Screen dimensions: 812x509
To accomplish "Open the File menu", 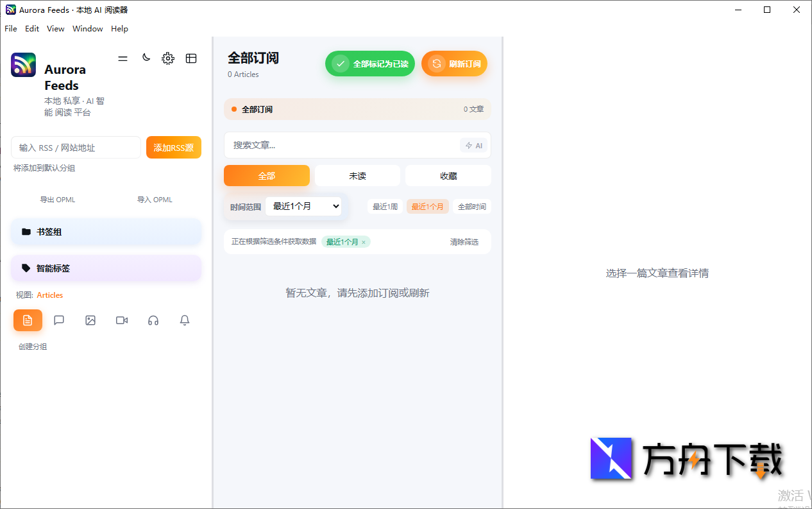I will point(10,28).
